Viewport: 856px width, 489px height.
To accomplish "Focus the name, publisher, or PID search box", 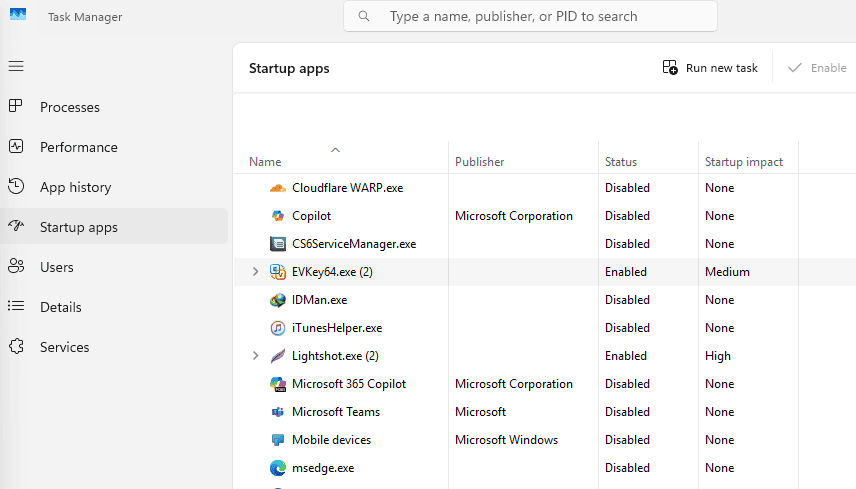I will tap(530, 16).
